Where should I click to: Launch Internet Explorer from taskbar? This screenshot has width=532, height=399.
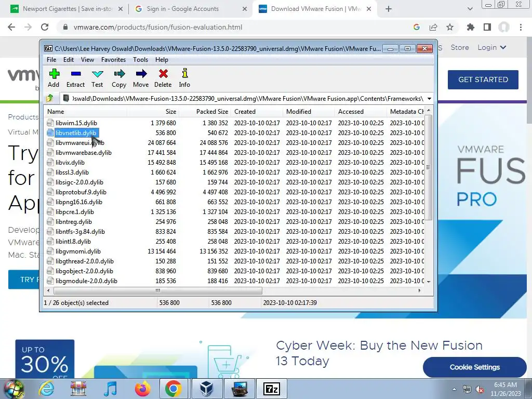coord(46,389)
